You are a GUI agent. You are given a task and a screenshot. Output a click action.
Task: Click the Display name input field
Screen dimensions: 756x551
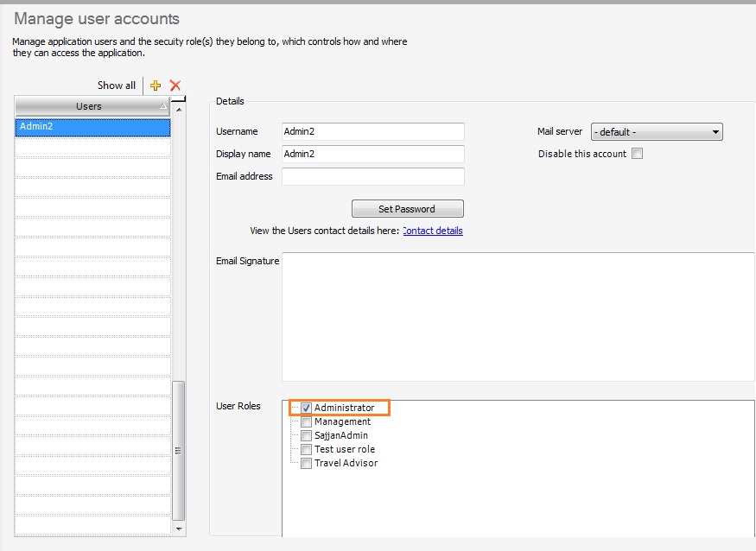(x=372, y=155)
